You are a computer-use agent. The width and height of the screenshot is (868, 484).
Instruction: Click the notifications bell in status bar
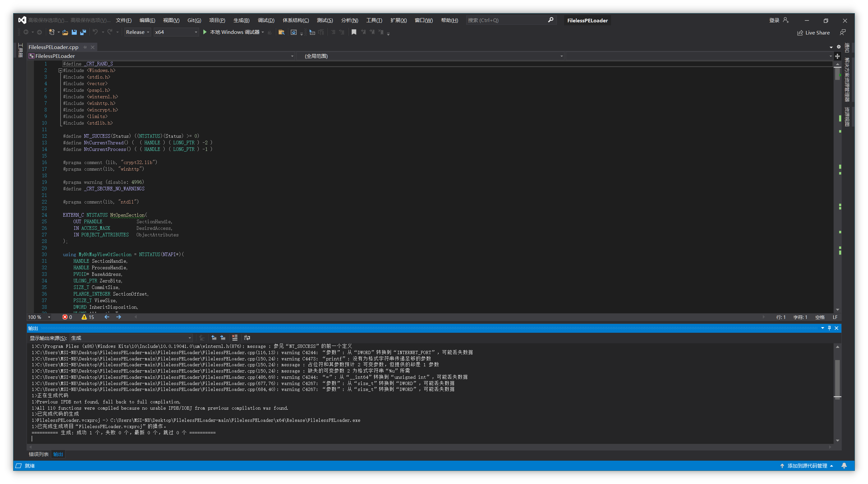tap(844, 466)
